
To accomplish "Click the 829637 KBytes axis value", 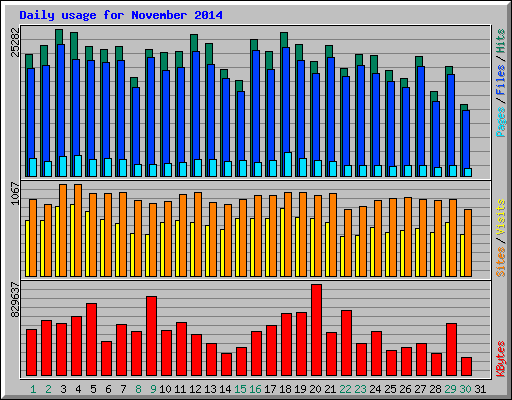I will [15, 300].
